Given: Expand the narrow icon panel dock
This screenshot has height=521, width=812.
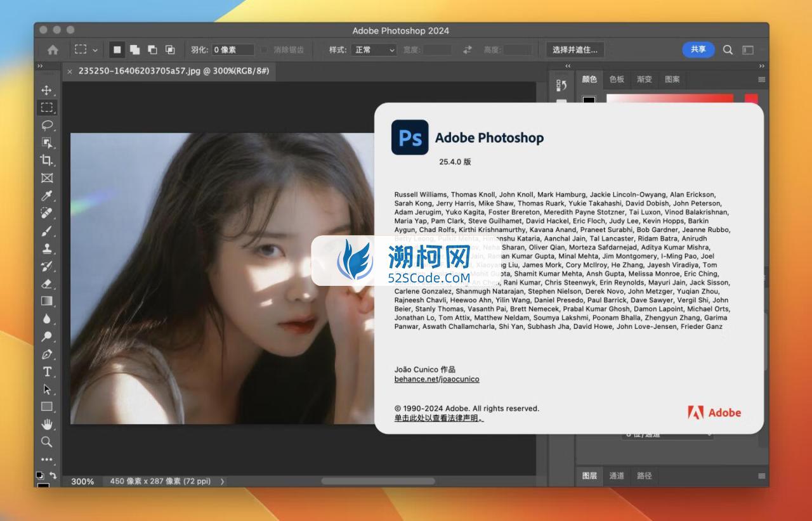Looking at the screenshot, I should (x=568, y=66).
